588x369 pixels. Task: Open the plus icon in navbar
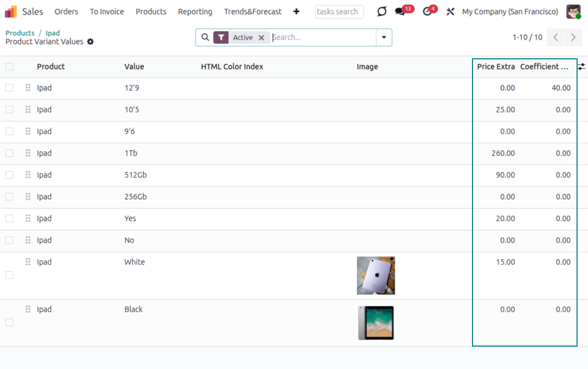pos(297,11)
